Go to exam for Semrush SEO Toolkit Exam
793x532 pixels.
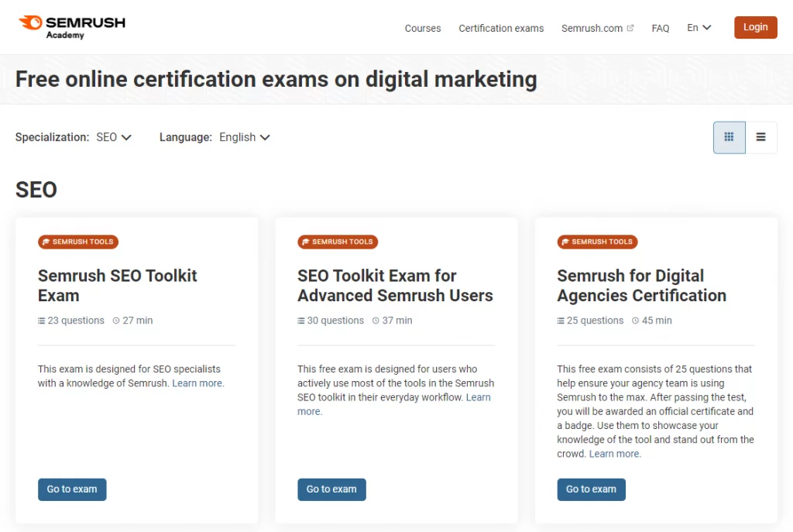[x=72, y=489]
